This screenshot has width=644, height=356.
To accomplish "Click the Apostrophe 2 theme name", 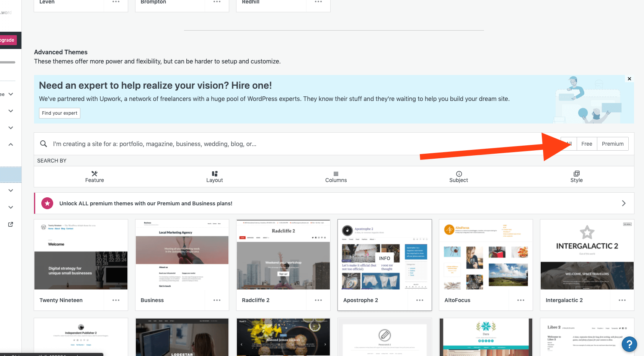I will (x=360, y=300).
